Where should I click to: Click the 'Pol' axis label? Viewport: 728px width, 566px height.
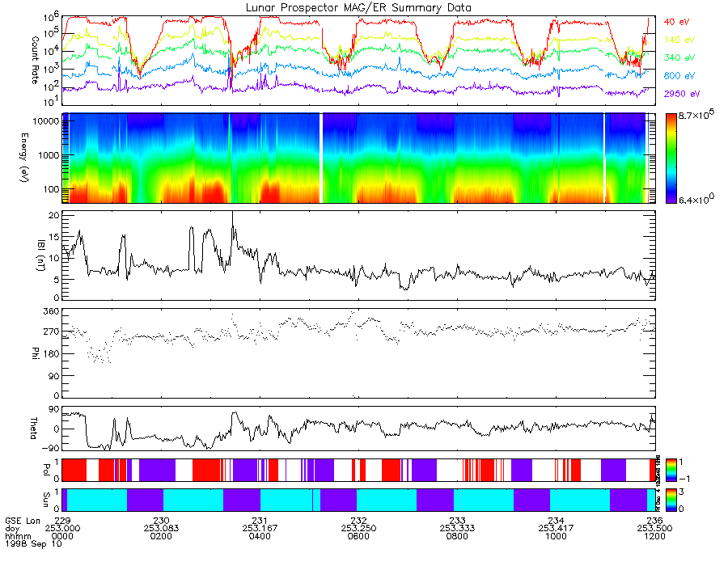[46, 470]
